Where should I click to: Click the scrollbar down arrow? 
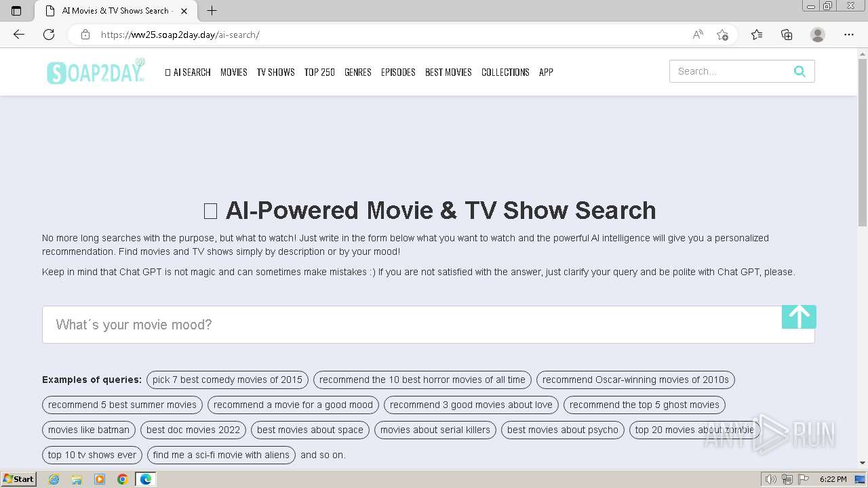point(863,463)
